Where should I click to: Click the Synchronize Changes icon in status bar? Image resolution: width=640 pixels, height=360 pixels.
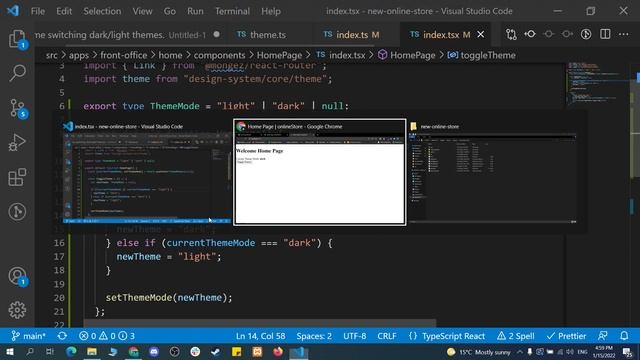[x=62, y=336]
